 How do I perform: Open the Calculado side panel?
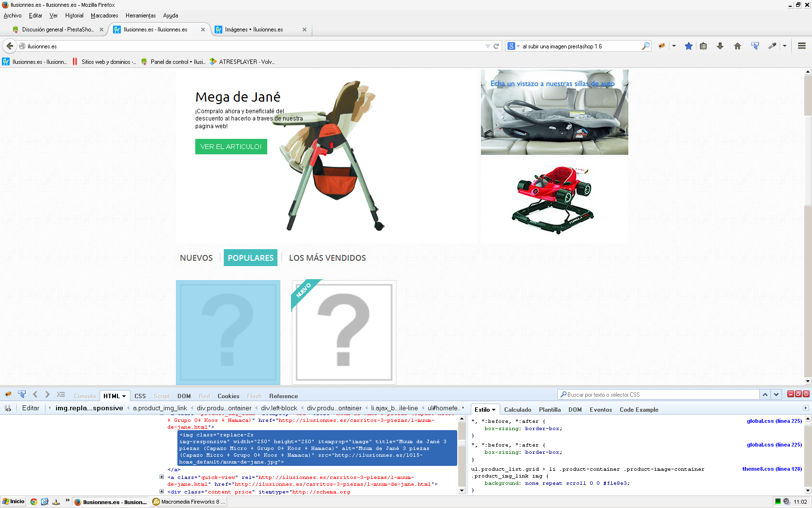[518, 410]
